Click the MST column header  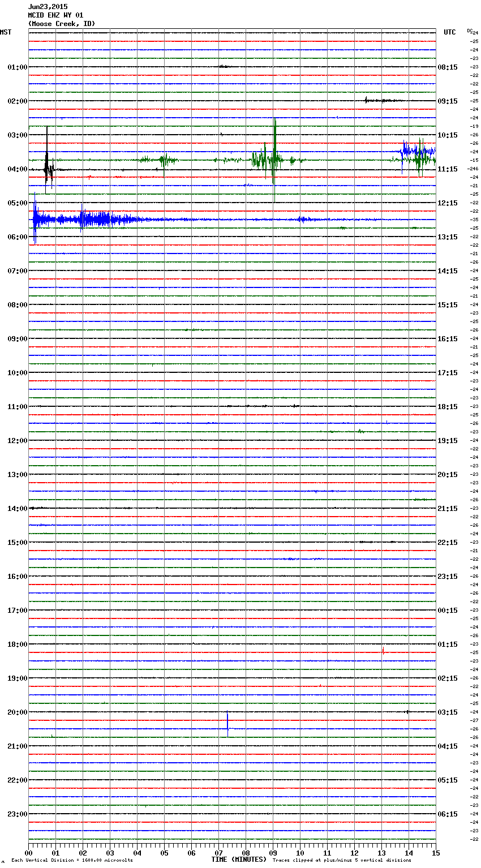pyautogui.click(x=6, y=32)
